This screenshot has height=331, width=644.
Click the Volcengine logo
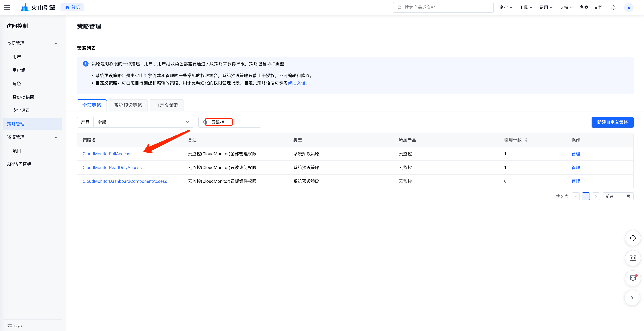[38, 8]
